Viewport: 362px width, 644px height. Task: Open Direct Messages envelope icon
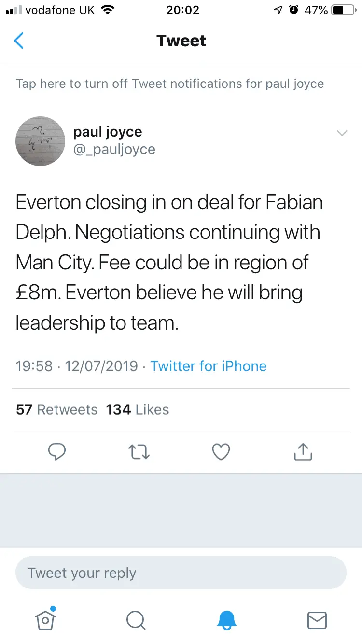pos(317,620)
